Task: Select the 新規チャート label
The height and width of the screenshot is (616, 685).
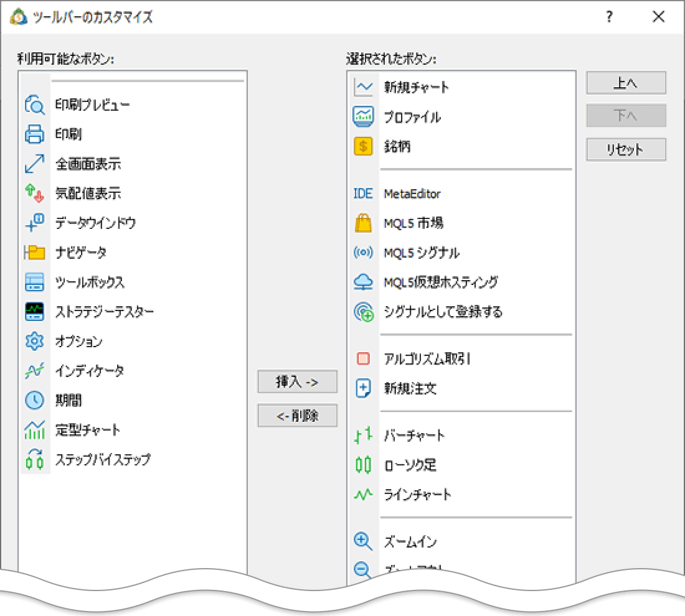Action: pyautogui.click(x=417, y=87)
